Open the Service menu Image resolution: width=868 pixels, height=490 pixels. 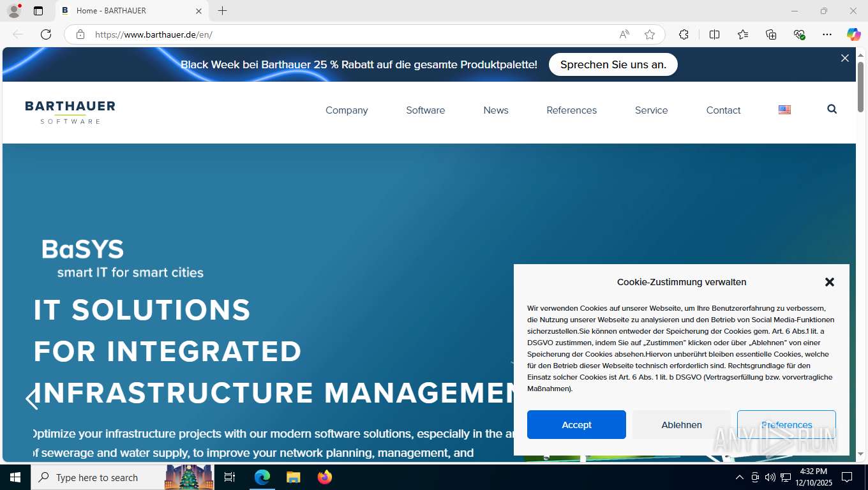click(x=652, y=110)
